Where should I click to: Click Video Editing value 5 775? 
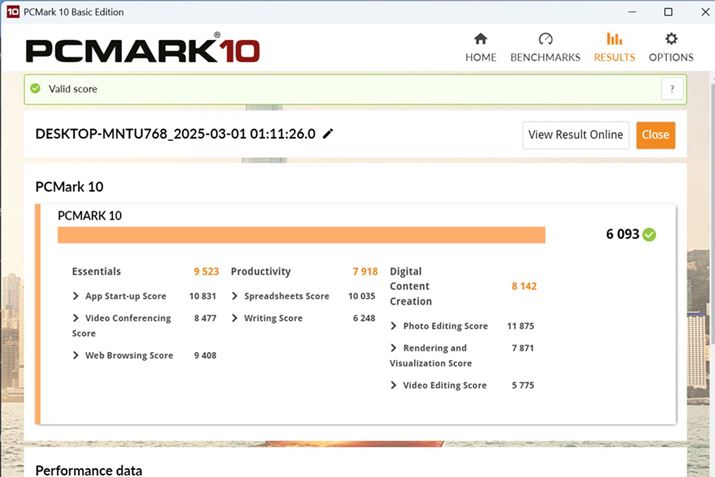click(x=523, y=385)
